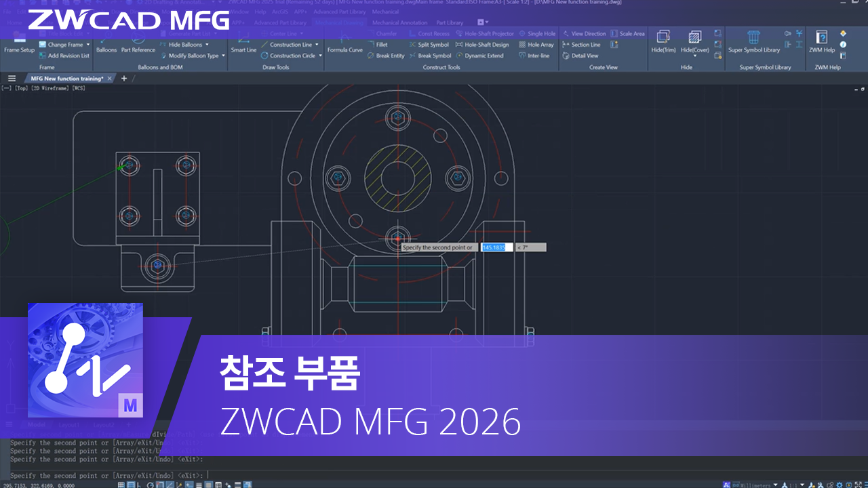
Task: Click the Hide(Trim) tool
Action: (663, 42)
